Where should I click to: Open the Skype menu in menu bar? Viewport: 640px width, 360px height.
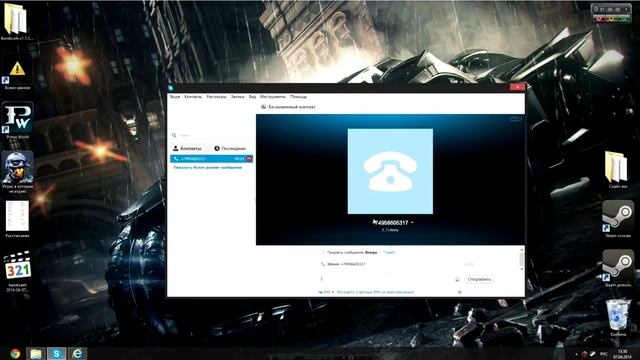(175, 97)
